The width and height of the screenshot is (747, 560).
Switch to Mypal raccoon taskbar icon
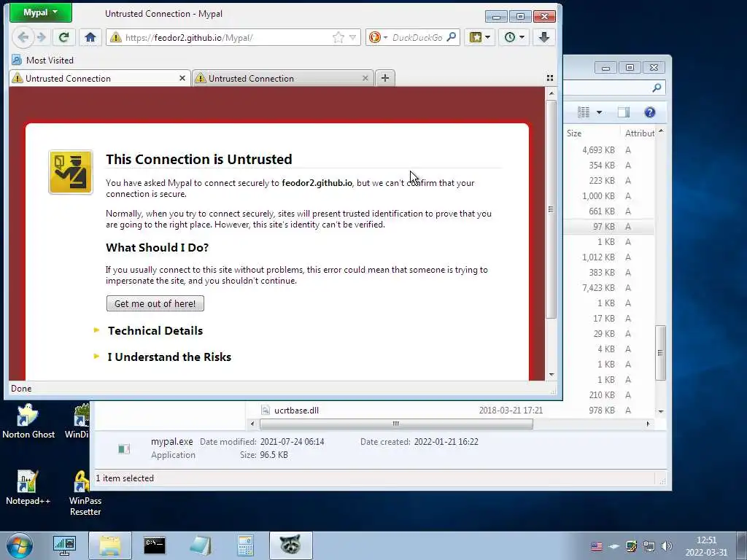coord(290,545)
